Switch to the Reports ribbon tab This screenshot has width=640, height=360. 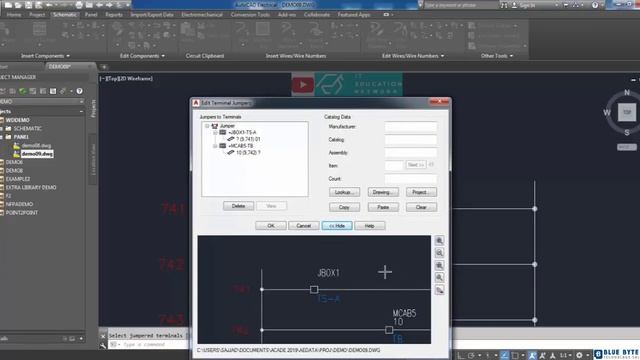(x=114, y=15)
